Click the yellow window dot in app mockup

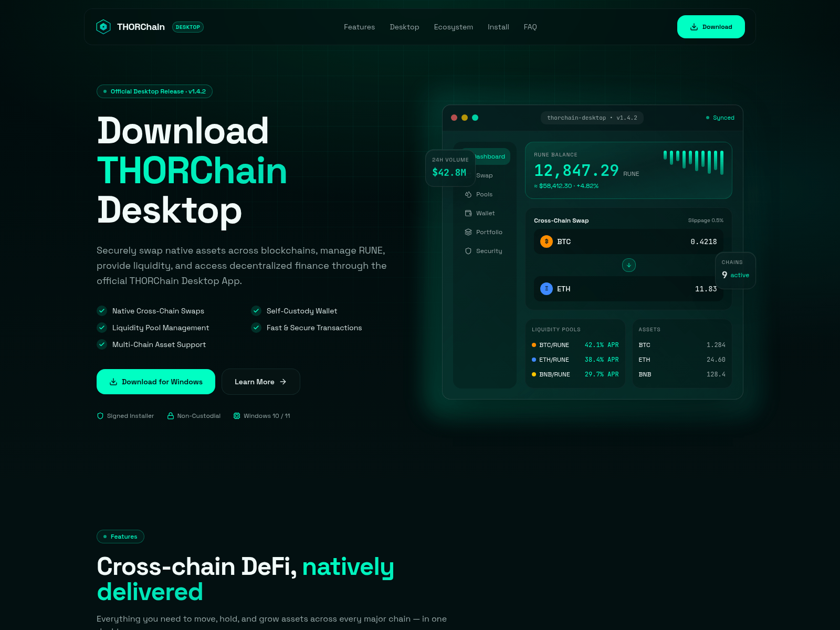click(x=465, y=118)
